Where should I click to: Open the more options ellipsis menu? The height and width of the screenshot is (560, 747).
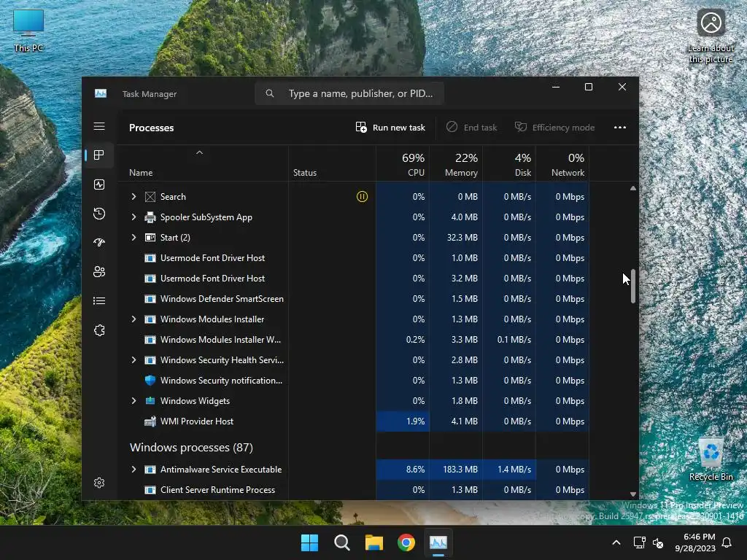[620, 127]
